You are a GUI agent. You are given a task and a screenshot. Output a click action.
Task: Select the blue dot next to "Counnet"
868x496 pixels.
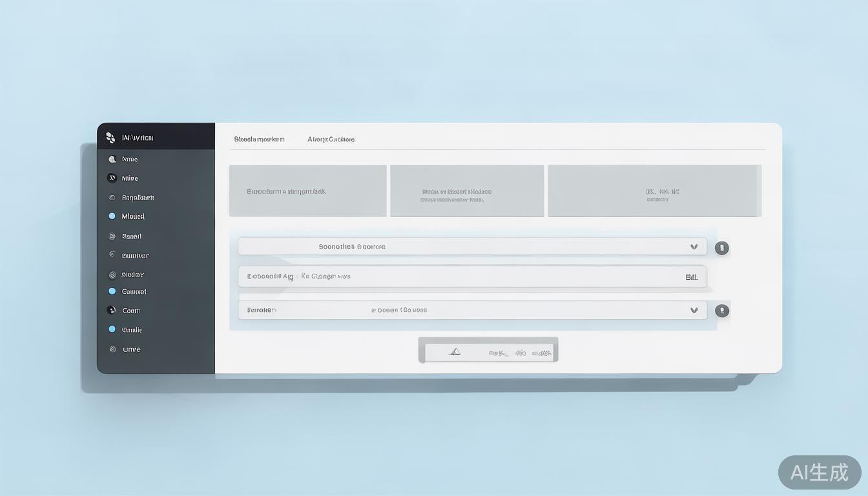[112, 291]
